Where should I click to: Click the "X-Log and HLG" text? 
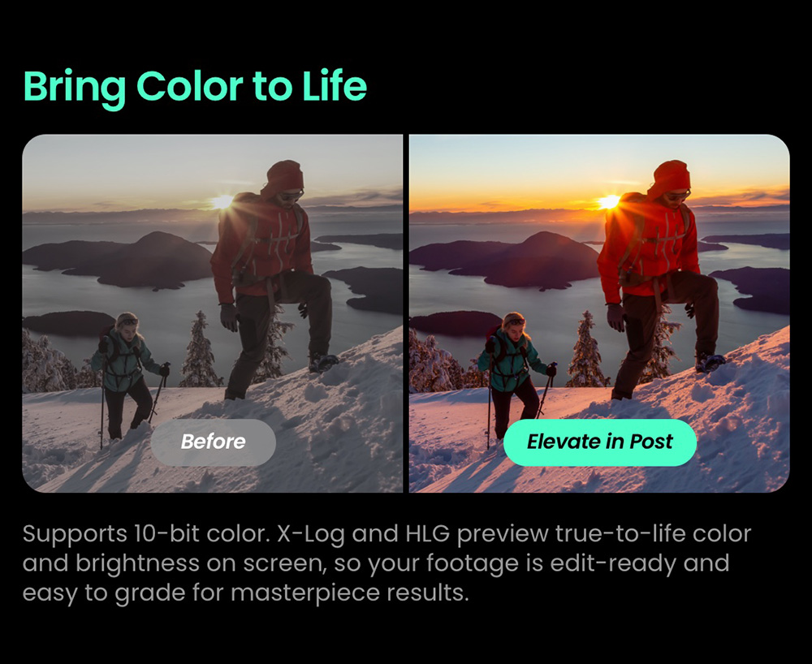(x=364, y=533)
